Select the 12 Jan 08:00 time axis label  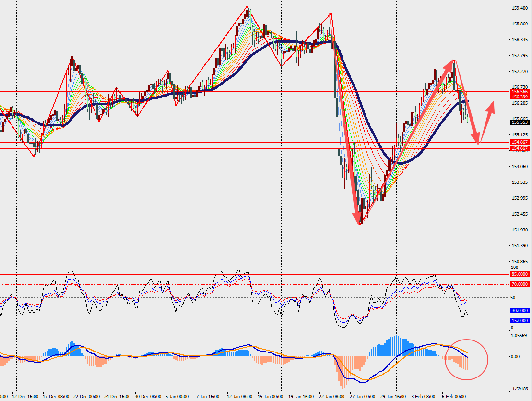[x=240, y=397]
